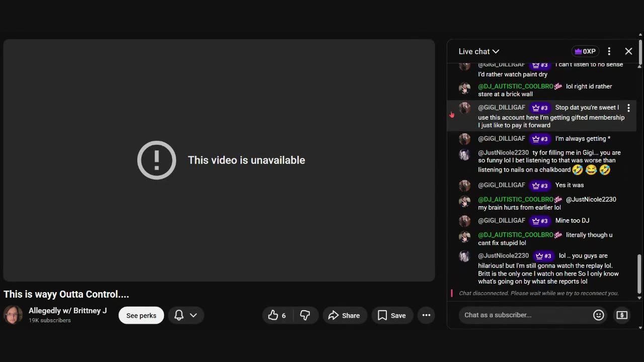Open the 0XP crown points badge

tap(585, 51)
